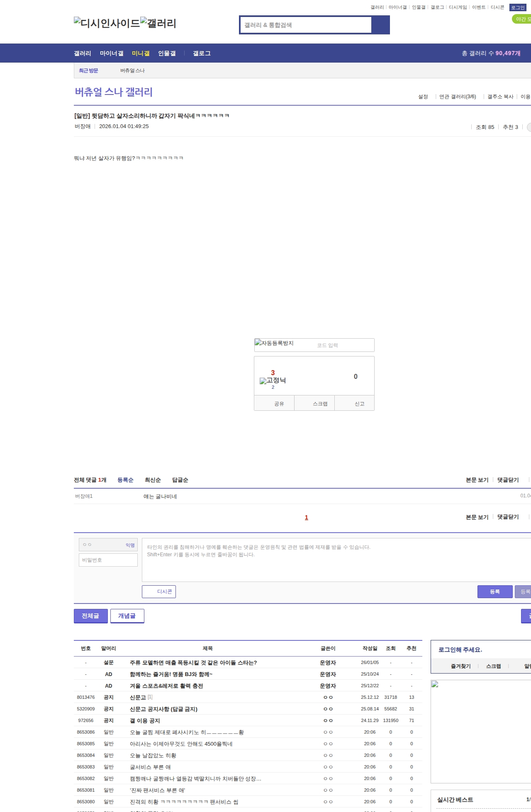This screenshot has height=812, width=531.
Task: Click the 공유 share button
Action: pos(279,403)
